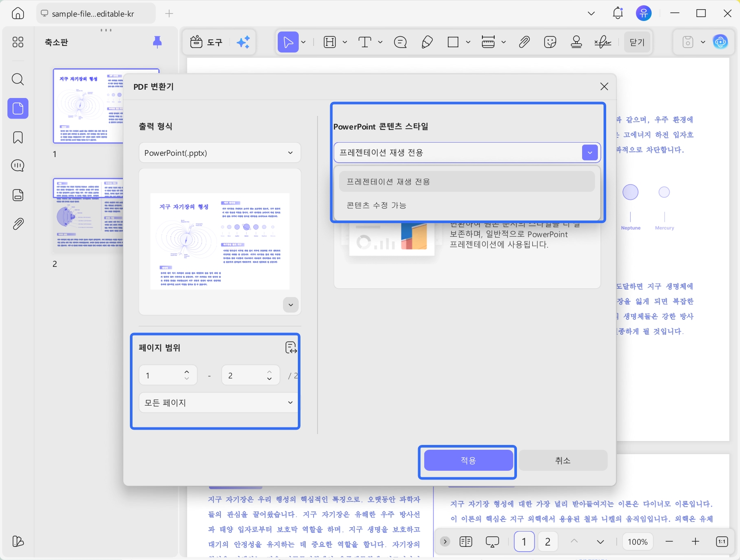Choose the highlight text tool
This screenshot has height=560, width=740.
[330, 42]
